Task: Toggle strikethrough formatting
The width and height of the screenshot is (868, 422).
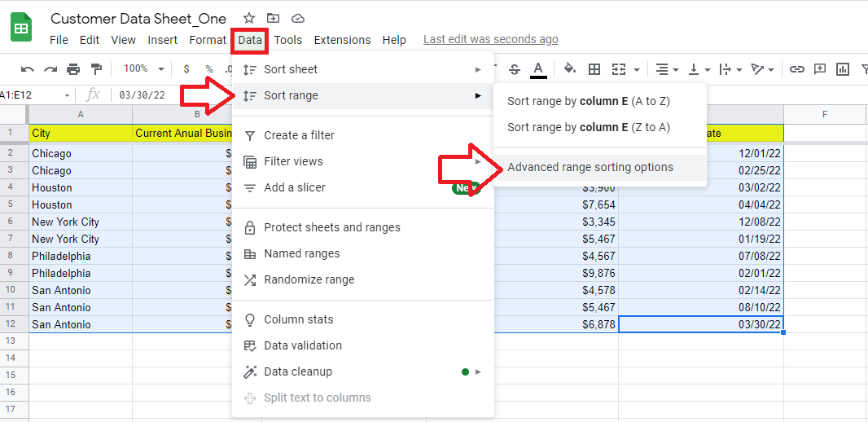Action: [x=514, y=69]
